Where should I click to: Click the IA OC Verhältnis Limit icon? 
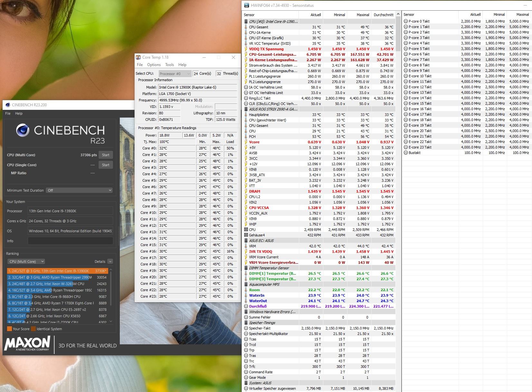[x=246, y=87]
